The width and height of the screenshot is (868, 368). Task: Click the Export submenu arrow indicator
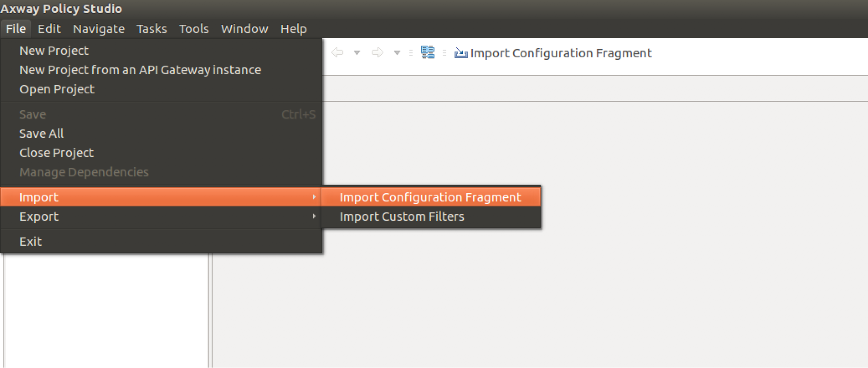314,216
